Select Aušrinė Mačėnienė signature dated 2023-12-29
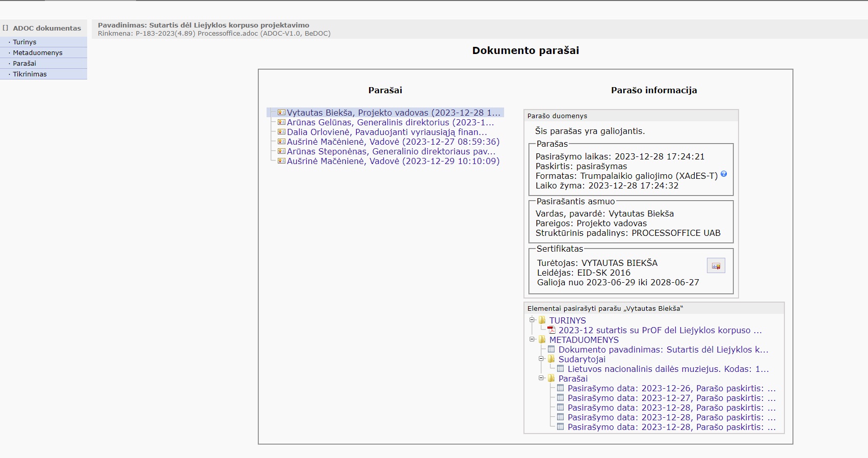This screenshot has width=868, height=458. 392,161
